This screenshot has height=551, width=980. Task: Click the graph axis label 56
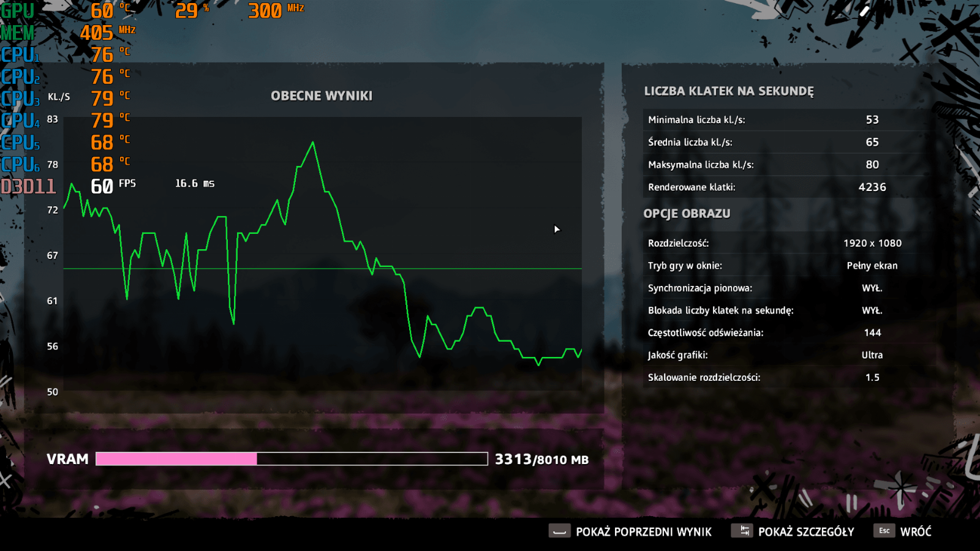pyautogui.click(x=53, y=347)
